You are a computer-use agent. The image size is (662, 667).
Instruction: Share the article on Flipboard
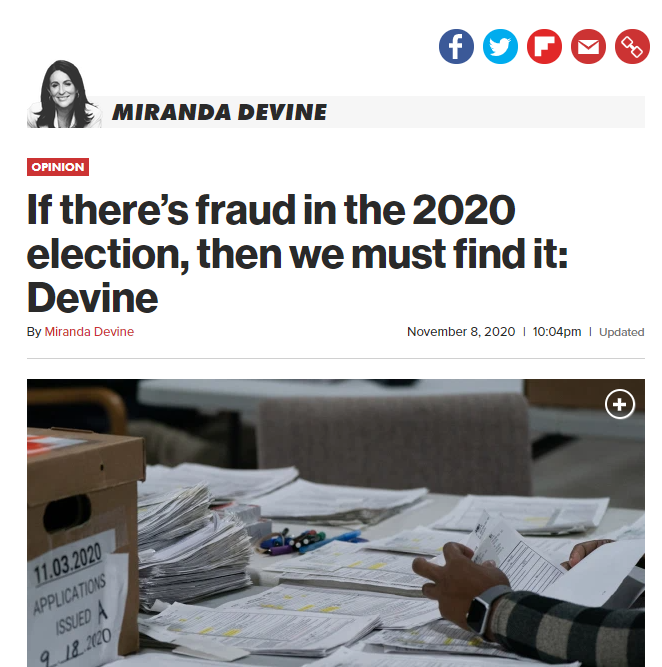coord(544,46)
